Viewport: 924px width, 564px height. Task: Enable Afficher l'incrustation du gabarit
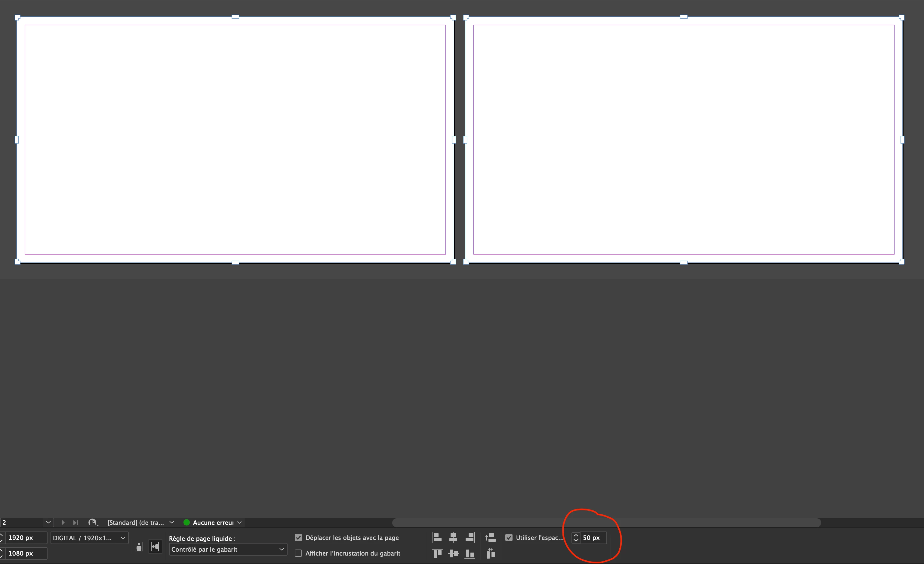tap(298, 553)
